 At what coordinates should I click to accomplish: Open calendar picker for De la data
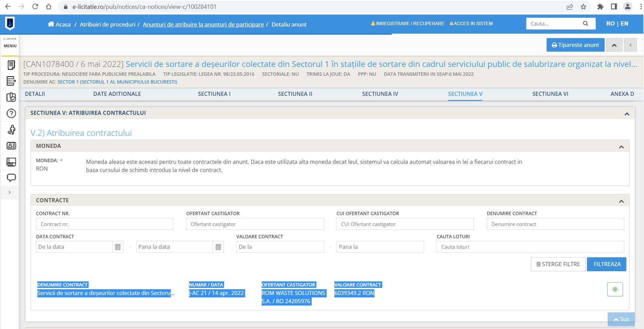(x=118, y=247)
